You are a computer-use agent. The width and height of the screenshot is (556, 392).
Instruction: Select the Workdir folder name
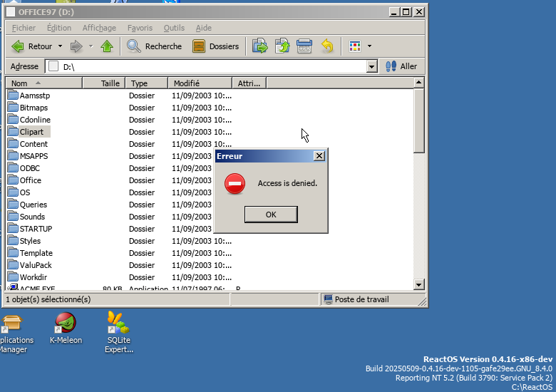click(x=34, y=277)
